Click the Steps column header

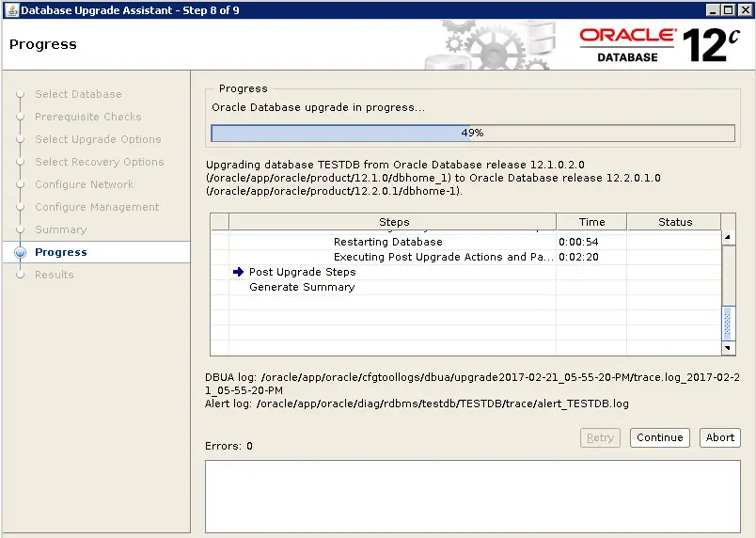coord(393,222)
